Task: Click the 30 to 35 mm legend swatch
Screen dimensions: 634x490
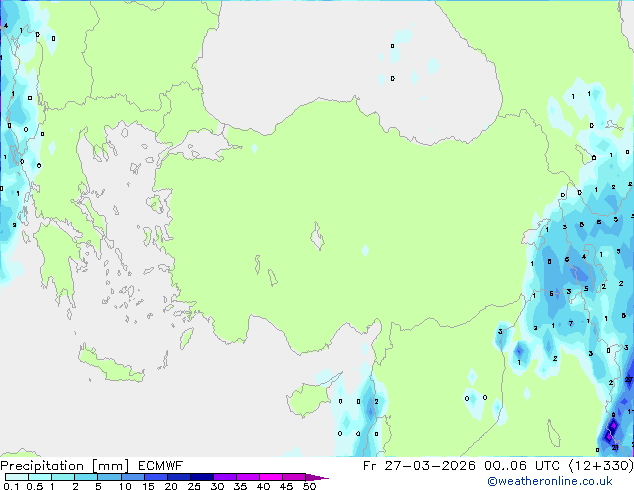Action: click(224, 477)
